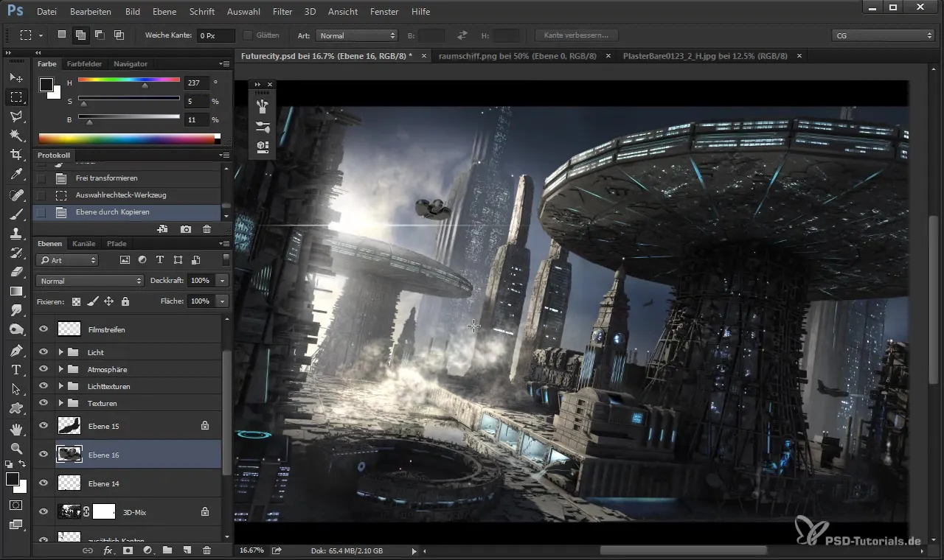Image resolution: width=944 pixels, height=560 pixels.
Task: Click the Kante verbessern button
Action: click(577, 35)
